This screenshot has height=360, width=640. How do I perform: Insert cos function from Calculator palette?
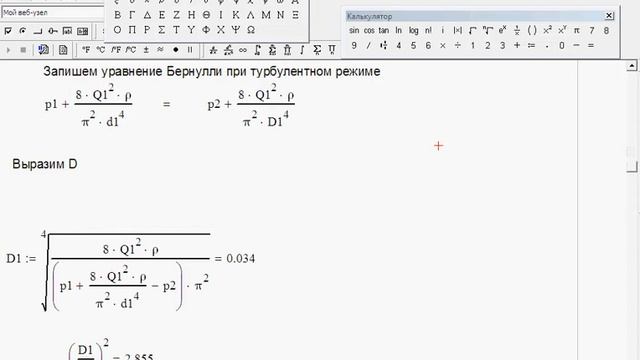369,30
